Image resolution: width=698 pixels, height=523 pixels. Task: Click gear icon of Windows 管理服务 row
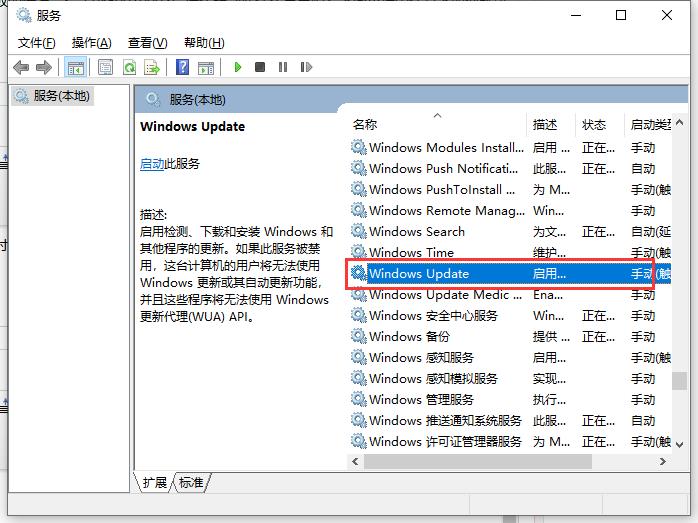[x=359, y=399]
